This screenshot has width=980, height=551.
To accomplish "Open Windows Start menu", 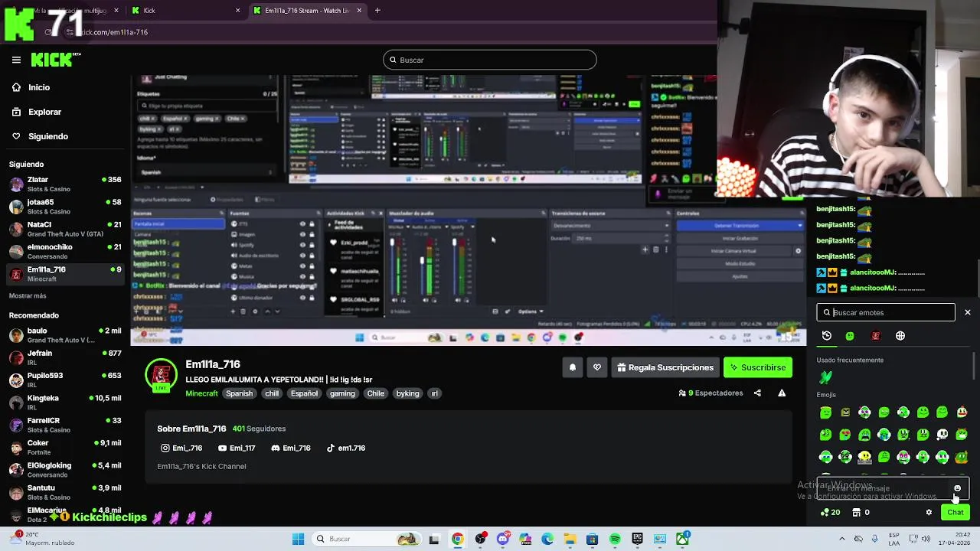I will pos(298,539).
